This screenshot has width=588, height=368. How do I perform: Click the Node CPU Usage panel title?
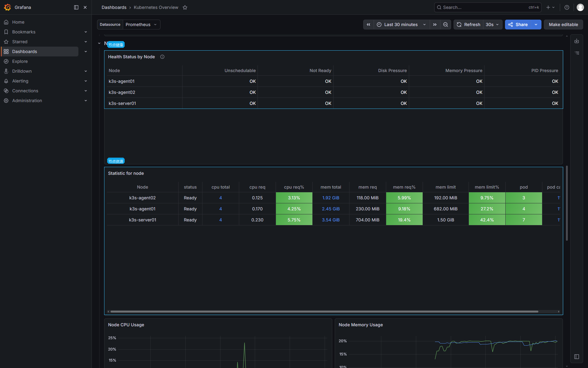(126, 325)
